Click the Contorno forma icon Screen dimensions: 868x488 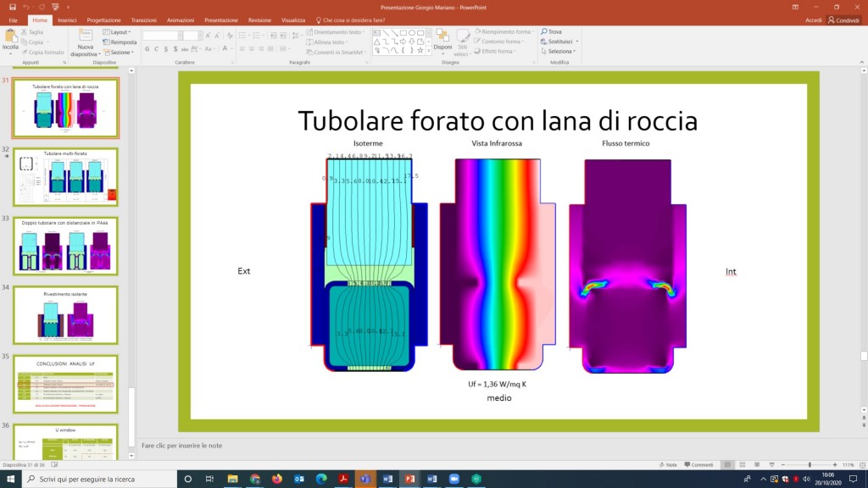477,40
